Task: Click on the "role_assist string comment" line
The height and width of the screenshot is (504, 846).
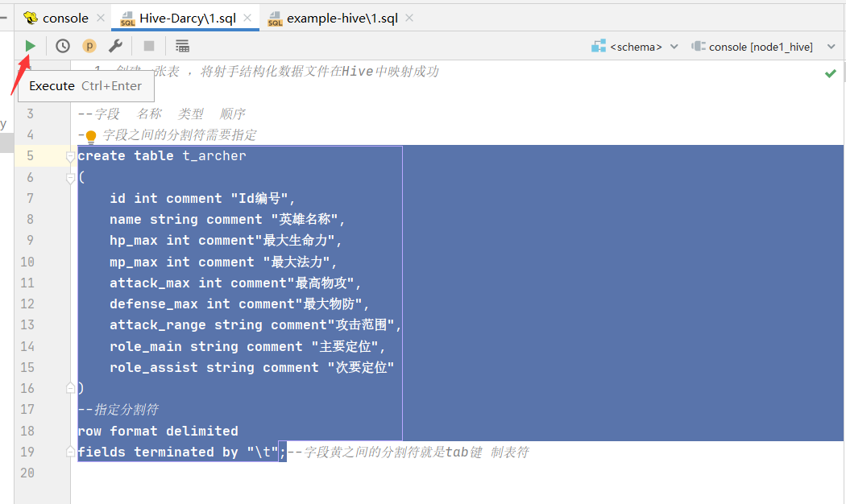Action: click(x=252, y=367)
